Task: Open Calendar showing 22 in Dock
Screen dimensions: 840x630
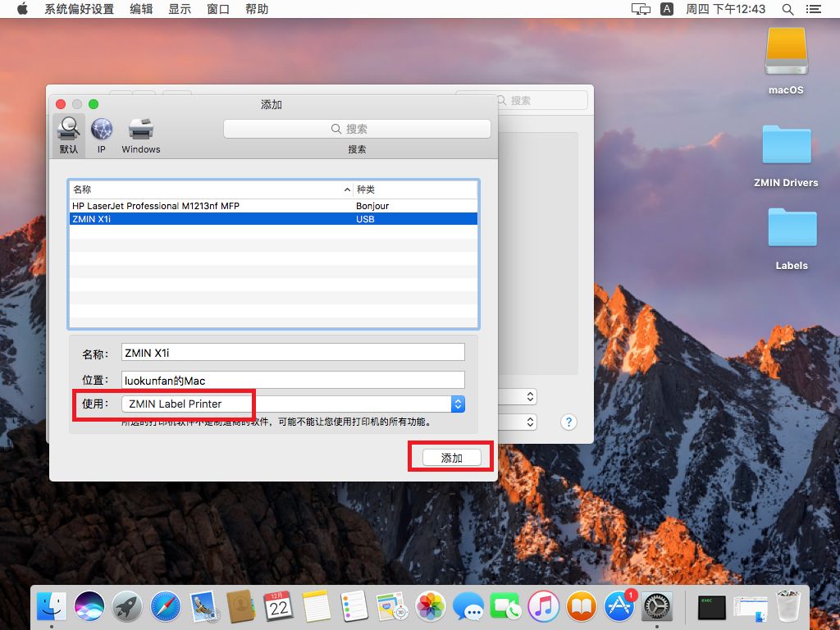Action: click(279, 607)
